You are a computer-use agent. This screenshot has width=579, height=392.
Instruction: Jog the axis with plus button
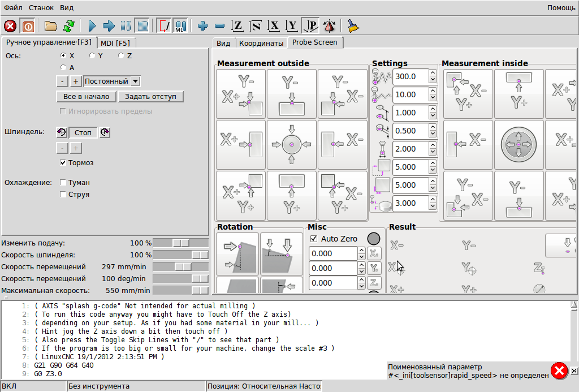(x=75, y=81)
